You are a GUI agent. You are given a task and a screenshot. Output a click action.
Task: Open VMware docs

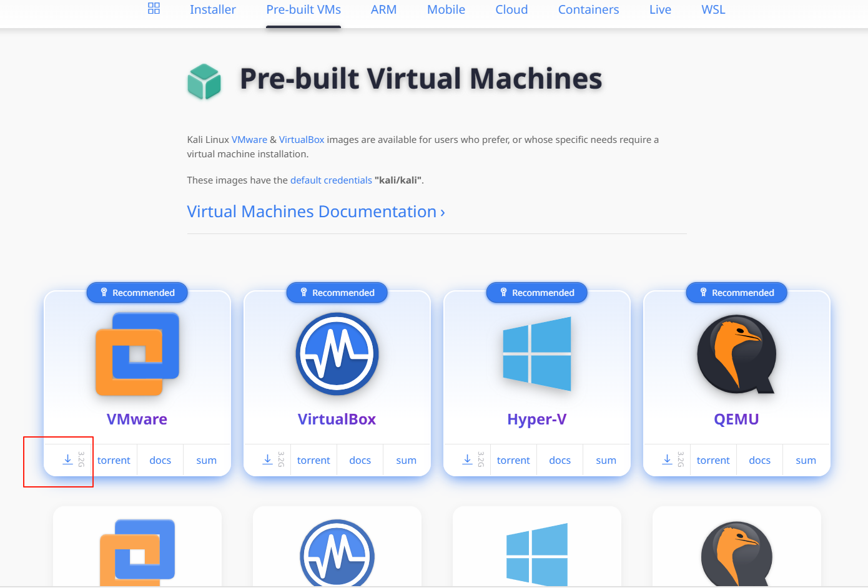coord(160,460)
